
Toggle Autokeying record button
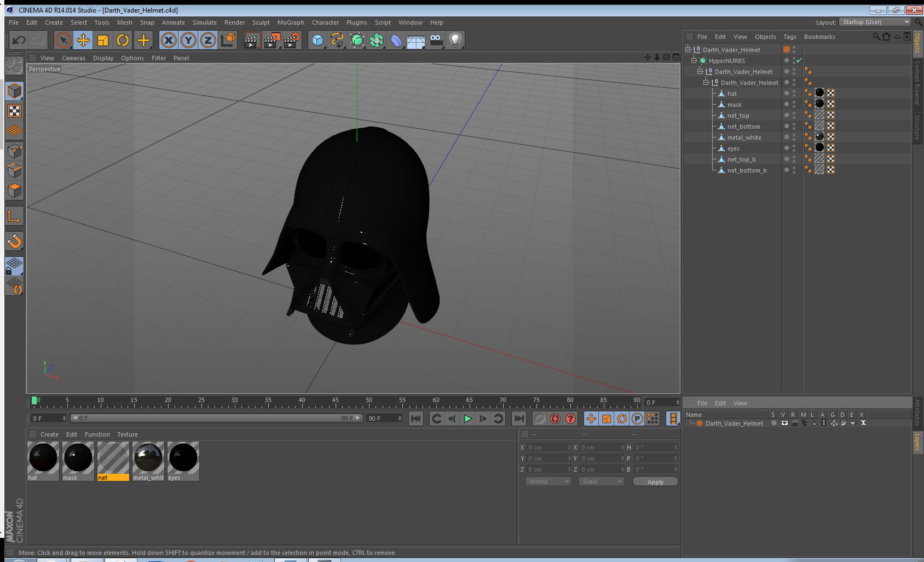[x=555, y=418]
